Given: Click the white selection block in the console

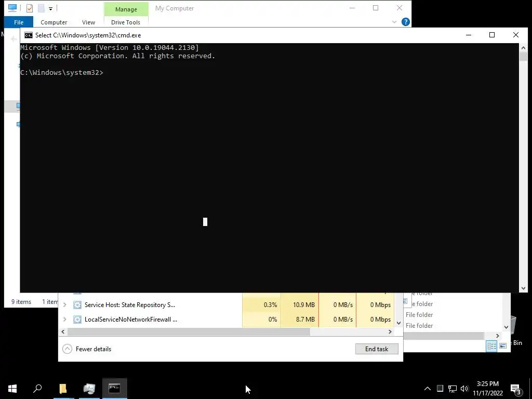Looking at the screenshot, I should point(205,222).
